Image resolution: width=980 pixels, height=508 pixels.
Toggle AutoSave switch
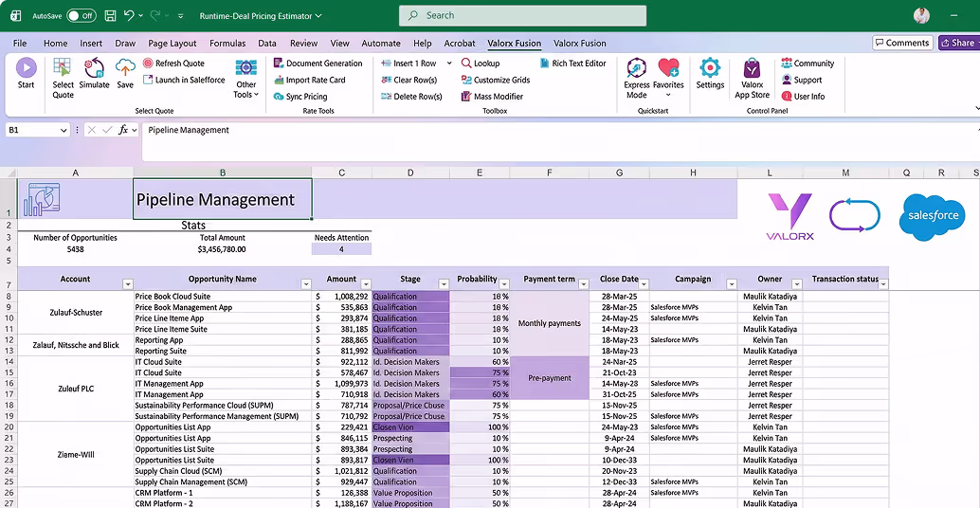[82, 15]
